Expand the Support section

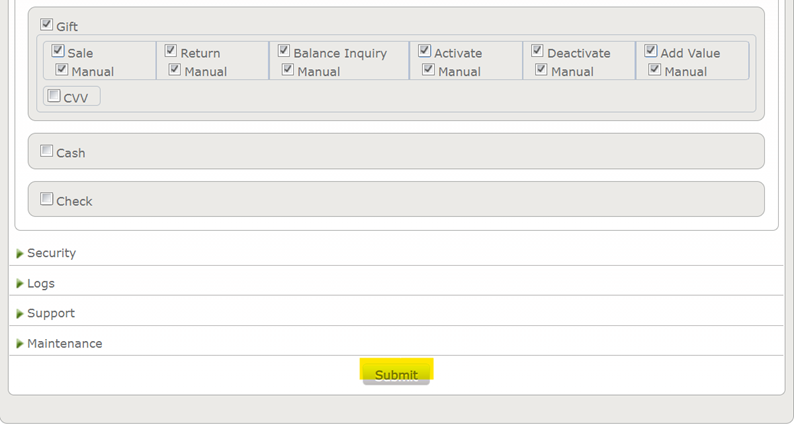click(x=50, y=314)
